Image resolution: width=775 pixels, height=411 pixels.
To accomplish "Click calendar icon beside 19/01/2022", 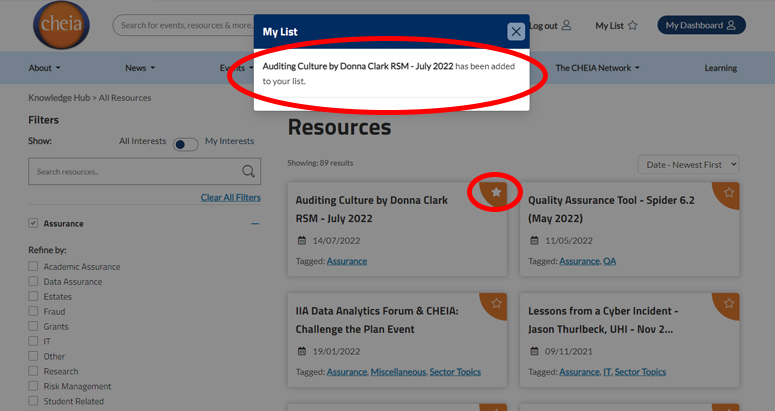I will [x=301, y=351].
